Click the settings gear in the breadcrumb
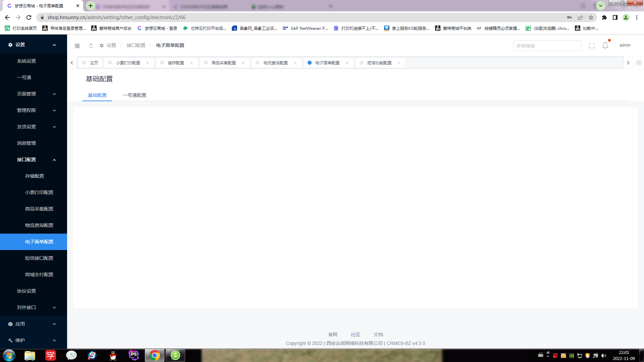644x362 pixels. 101,46
